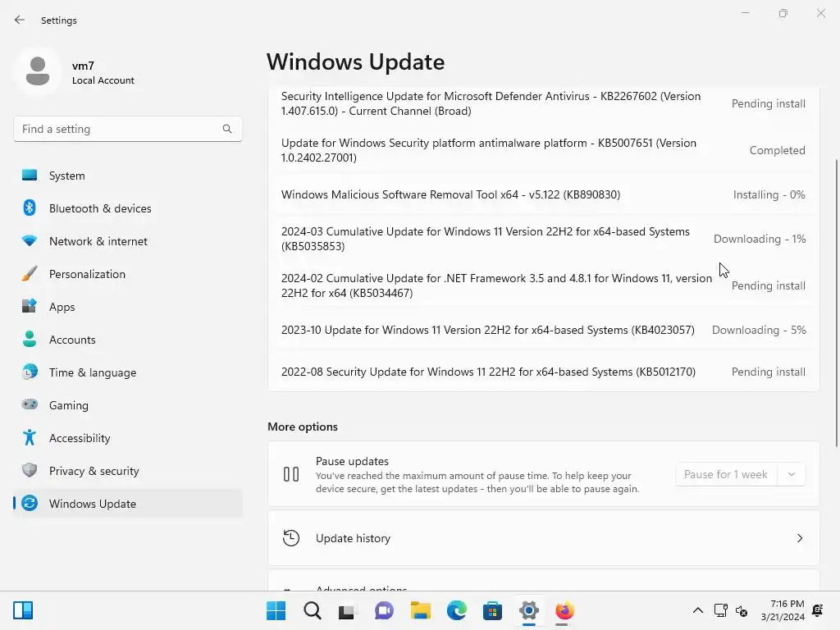This screenshot has height=630, width=840.
Task: Click vm7 Local Account name
Action: click(x=103, y=73)
